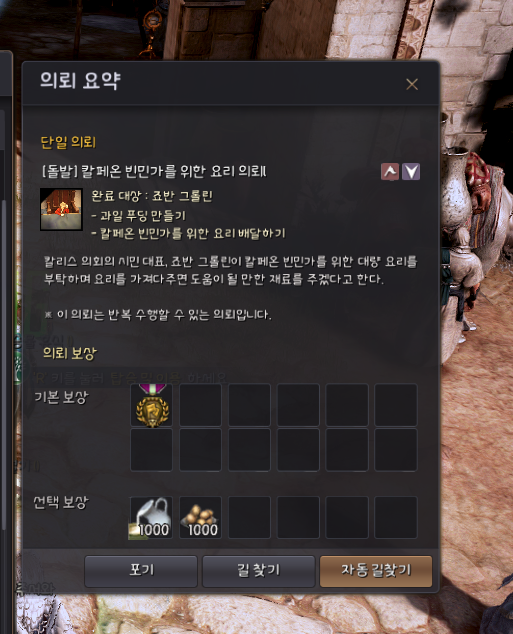This screenshot has width=513, height=634.
Task: Click the empty third 선택 보상 slot
Action: tap(249, 518)
